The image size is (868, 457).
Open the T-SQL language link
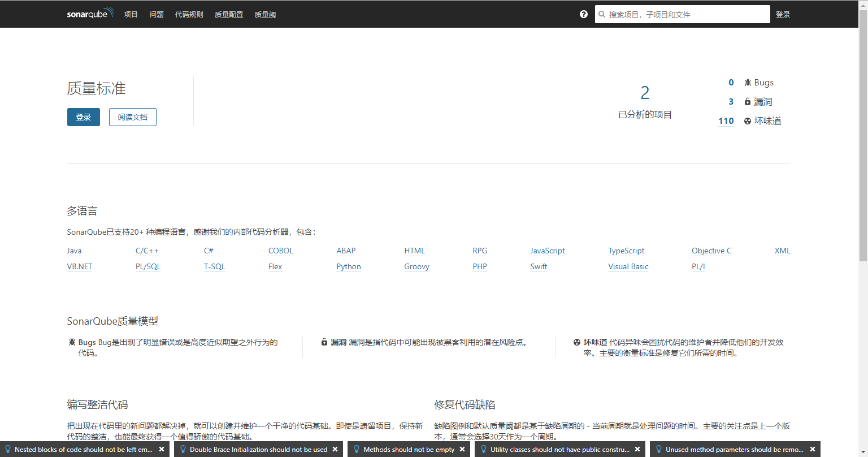point(214,266)
